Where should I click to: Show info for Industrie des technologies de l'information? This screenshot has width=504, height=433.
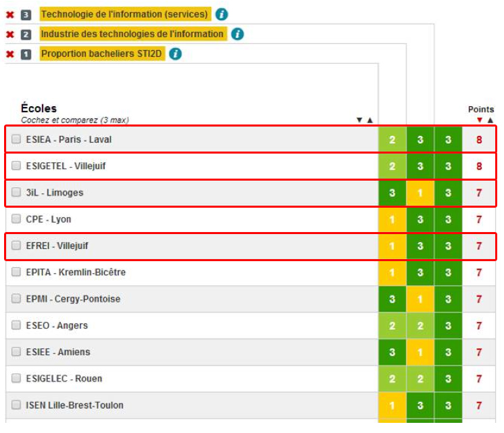point(237,34)
